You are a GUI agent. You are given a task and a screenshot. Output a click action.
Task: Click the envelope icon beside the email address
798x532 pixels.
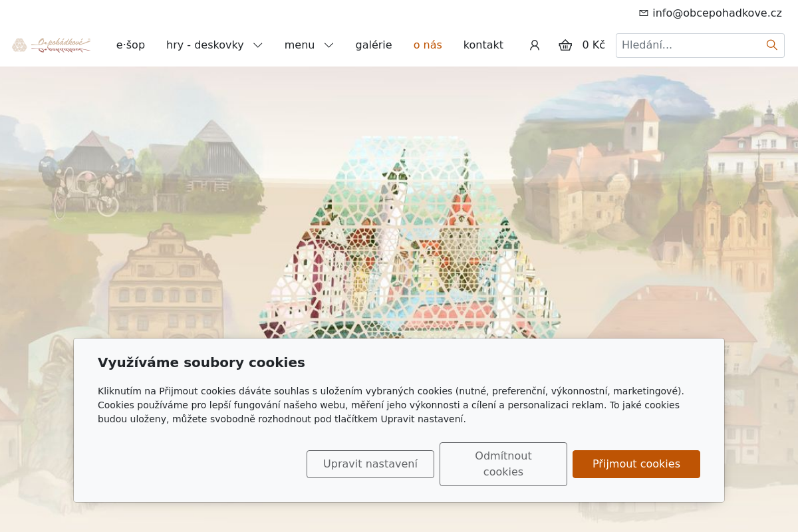(x=643, y=13)
